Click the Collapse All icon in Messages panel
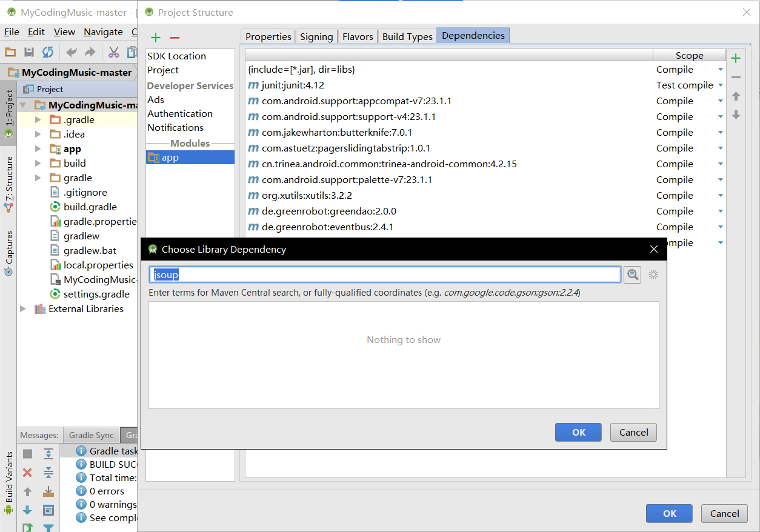This screenshot has height=532, width=760. click(48, 473)
